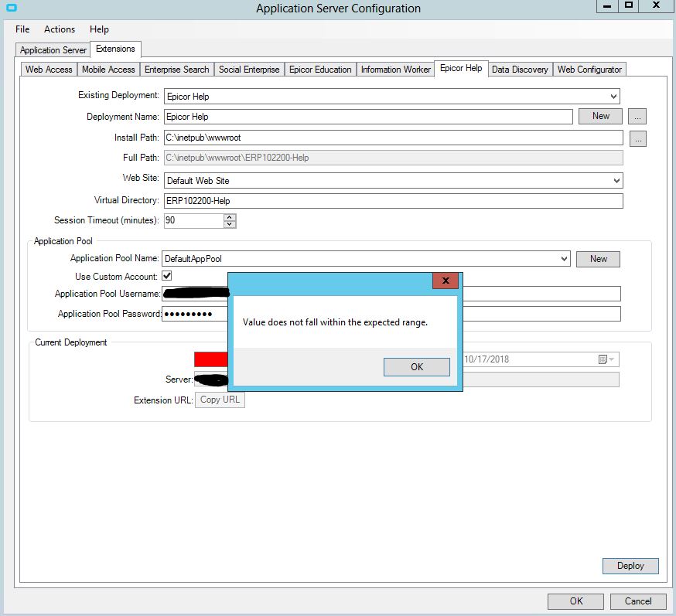Click the error message text
This screenshot has width=676, height=616.
click(x=335, y=322)
